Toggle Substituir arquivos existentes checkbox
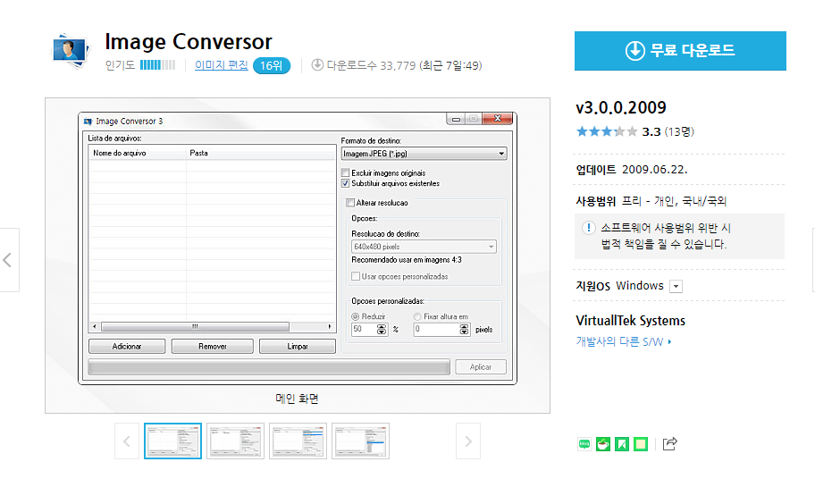The height and width of the screenshot is (504, 815). coord(346,183)
